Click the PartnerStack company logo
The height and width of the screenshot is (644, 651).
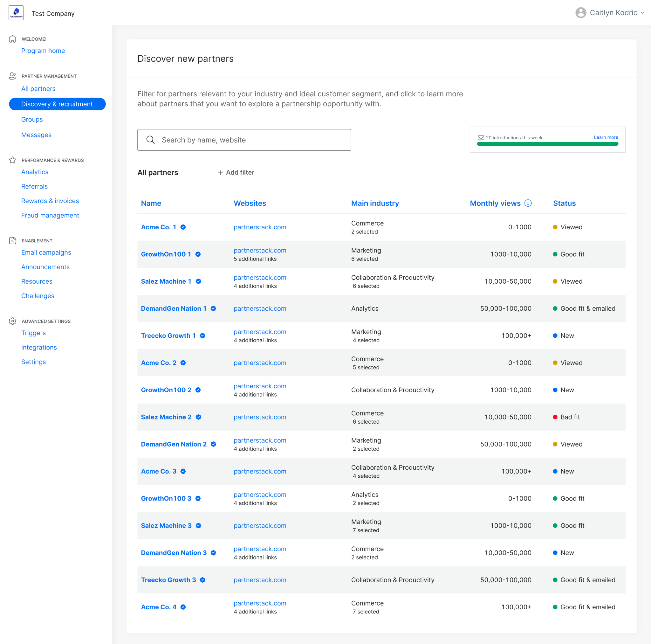pyautogui.click(x=16, y=13)
